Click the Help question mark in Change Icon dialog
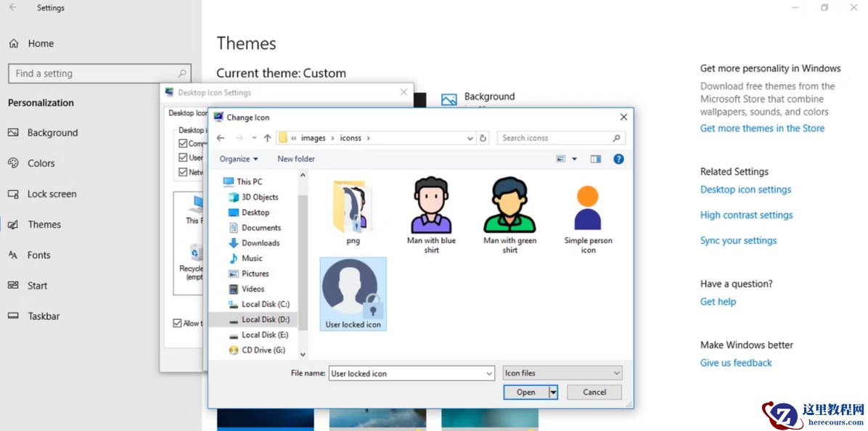Image resolution: width=868 pixels, height=431 pixels. 618,159
